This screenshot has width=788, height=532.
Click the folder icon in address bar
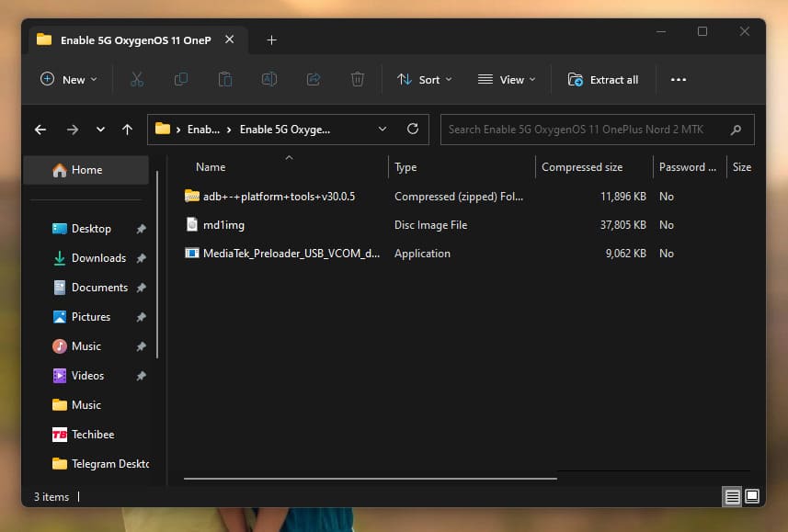163,129
